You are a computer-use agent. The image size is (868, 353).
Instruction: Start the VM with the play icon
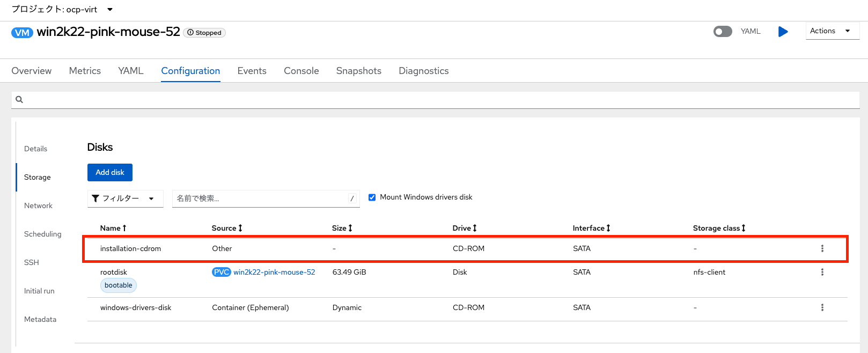tap(783, 32)
